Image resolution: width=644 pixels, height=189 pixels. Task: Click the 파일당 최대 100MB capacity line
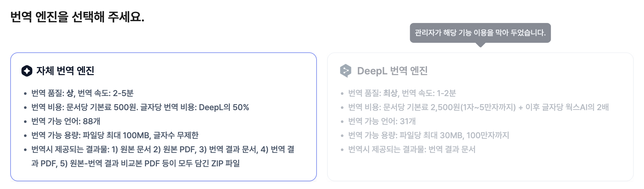(x=115, y=135)
